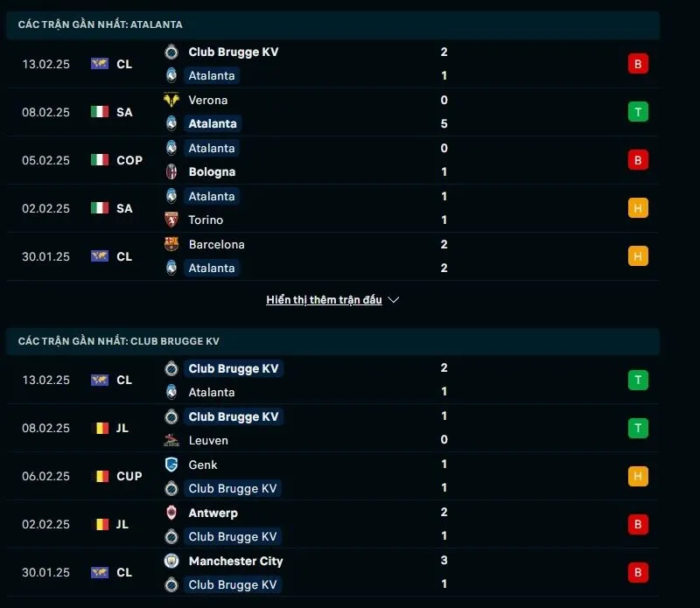Image resolution: width=700 pixels, height=608 pixels.
Task: Open the green T result badge for Verona match
Action: tap(638, 112)
